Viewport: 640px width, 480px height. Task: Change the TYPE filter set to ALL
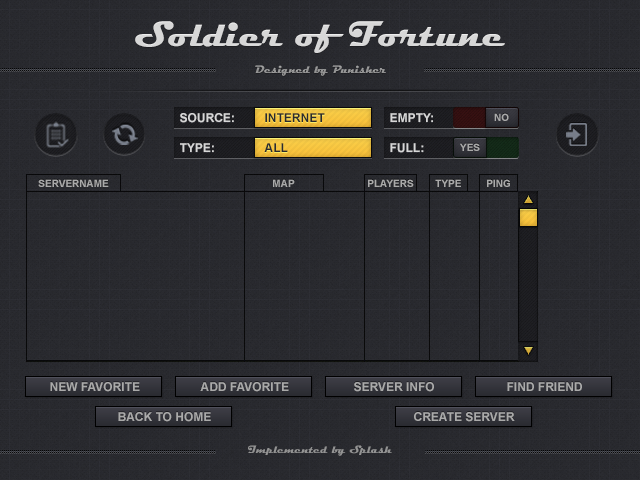312,148
